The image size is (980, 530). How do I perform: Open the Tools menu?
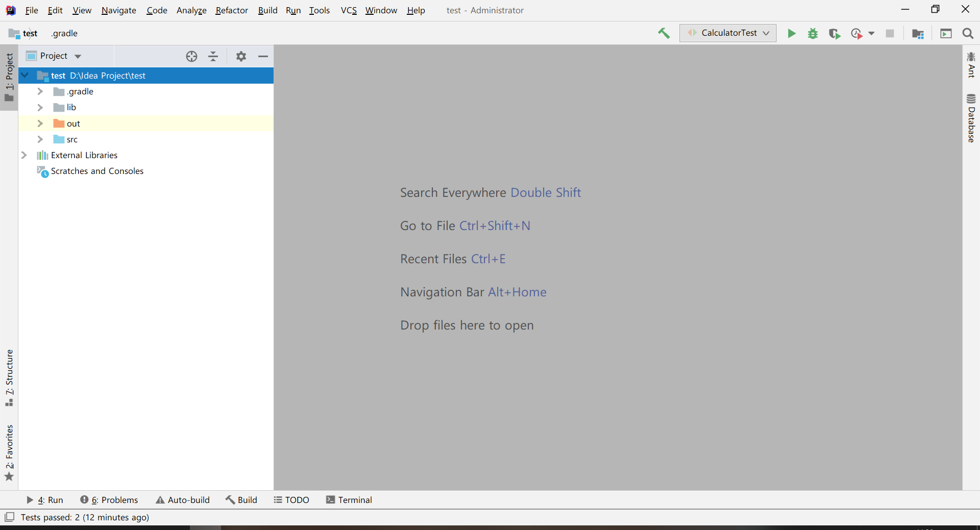(320, 10)
